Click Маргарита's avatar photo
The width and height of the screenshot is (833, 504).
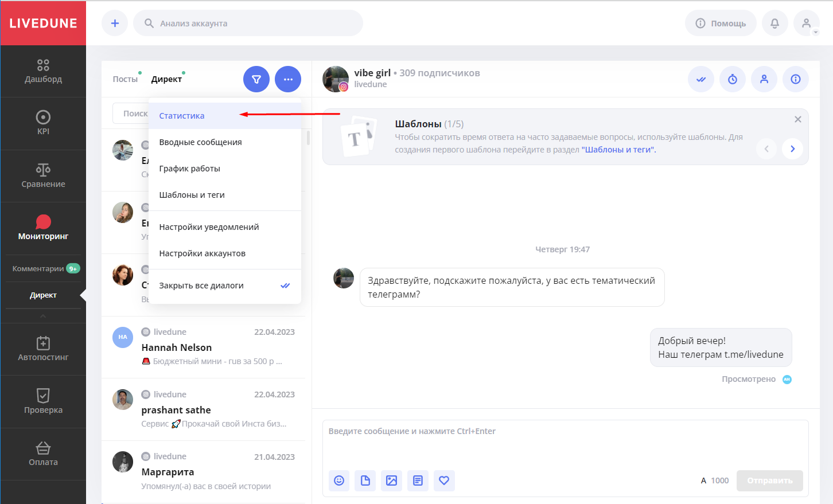(x=123, y=462)
